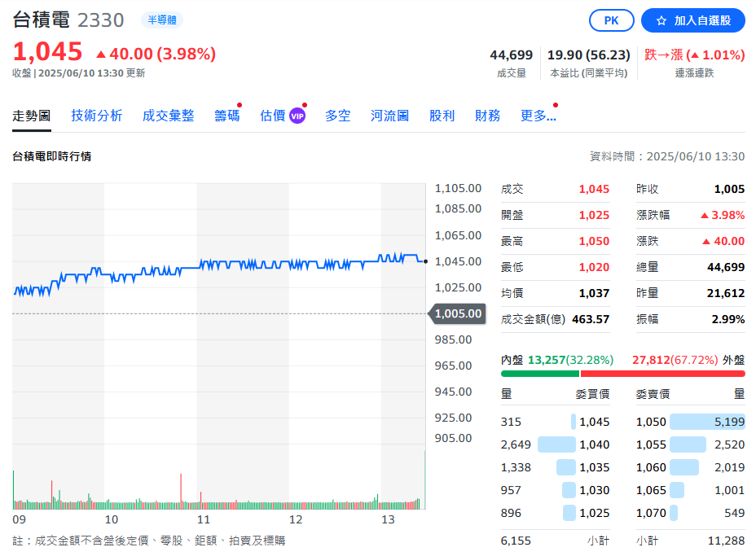Click the 成交量 value 44,699 in header
Screen dimensions: 756x556
tap(511, 55)
